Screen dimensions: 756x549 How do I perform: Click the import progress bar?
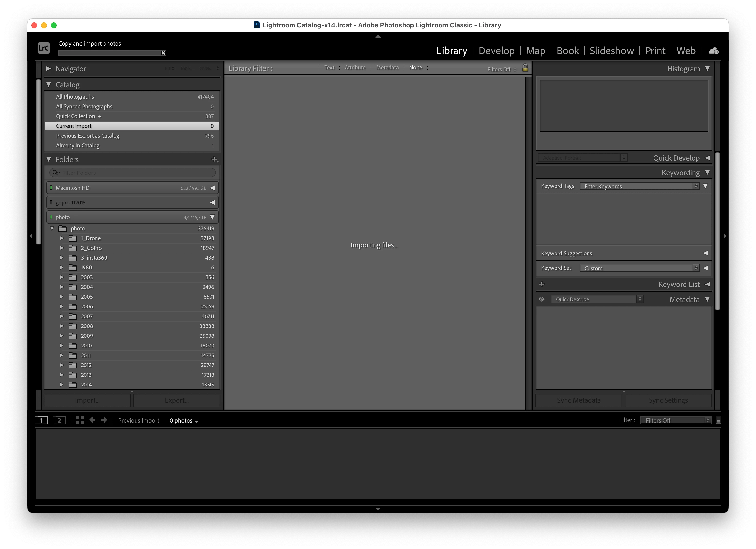[109, 53]
